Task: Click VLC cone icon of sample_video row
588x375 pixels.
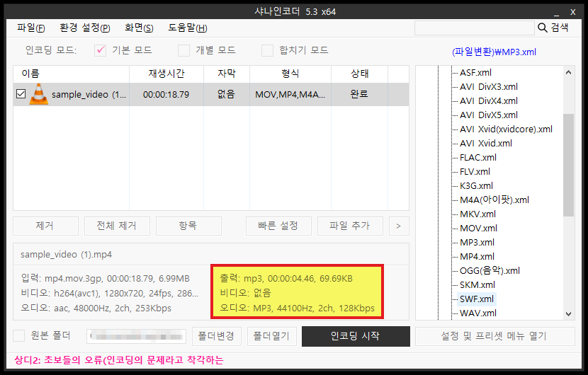Action: [39, 94]
